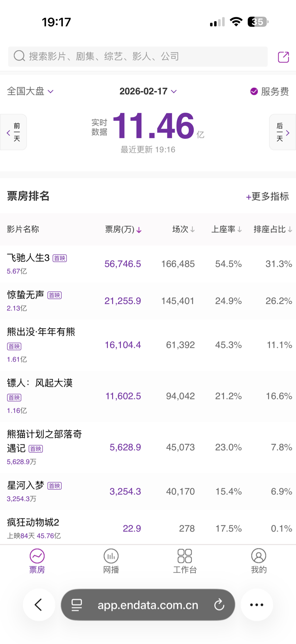
Task: Open the 飞驰人生3 movie row
Action: (29, 258)
